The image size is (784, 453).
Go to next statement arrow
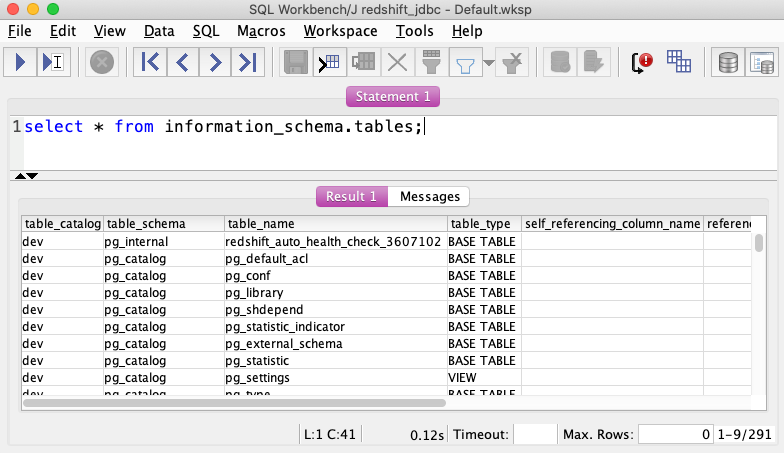pyautogui.click(x=215, y=62)
